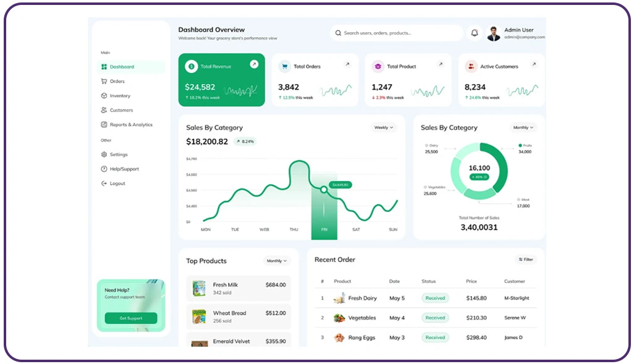Click the Get Support button
The width and height of the screenshot is (634, 364).
pos(131,318)
